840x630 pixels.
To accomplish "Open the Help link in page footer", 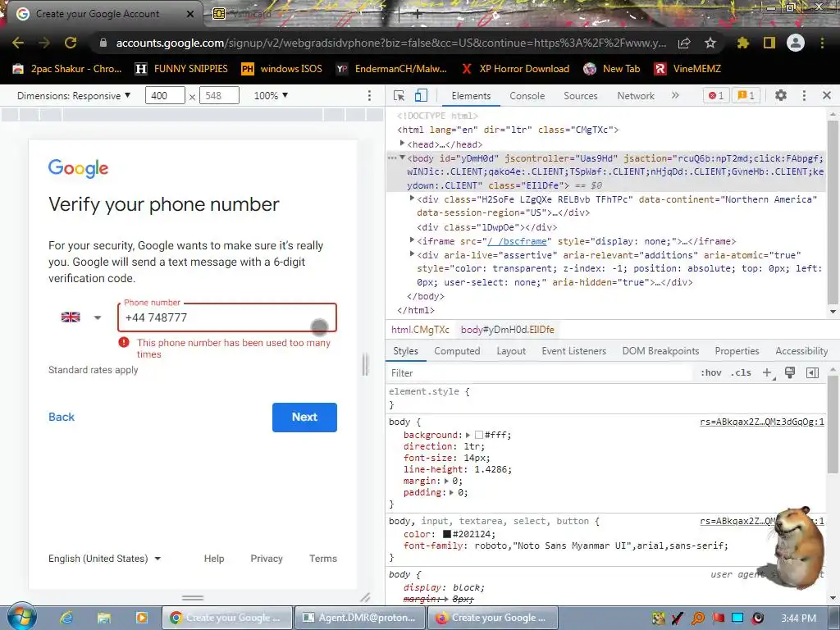I will (214, 558).
